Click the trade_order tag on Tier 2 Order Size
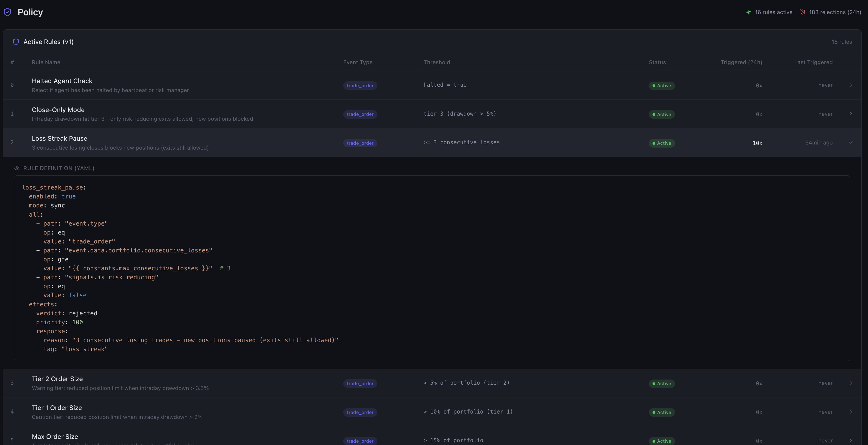 tap(360, 384)
